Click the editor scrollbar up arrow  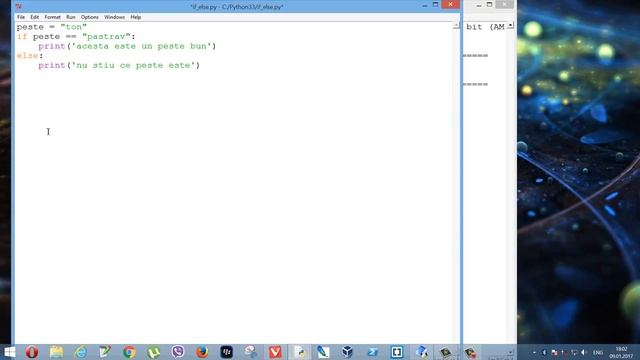pyautogui.click(x=456, y=26)
